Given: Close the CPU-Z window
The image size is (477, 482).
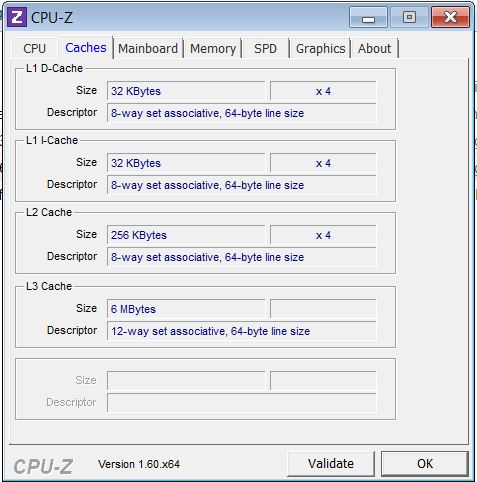Looking at the screenshot, I should click(450, 17).
